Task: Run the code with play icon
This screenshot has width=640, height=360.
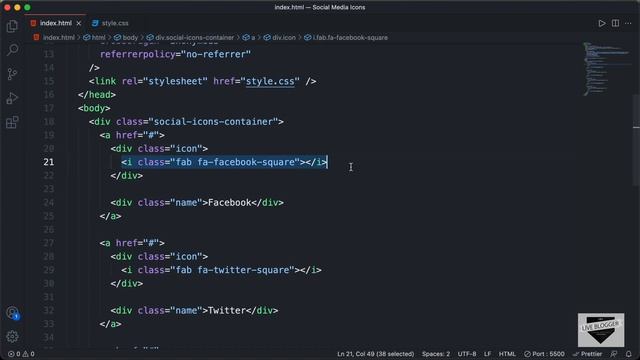Action: pyautogui.click(x=602, y=23)
